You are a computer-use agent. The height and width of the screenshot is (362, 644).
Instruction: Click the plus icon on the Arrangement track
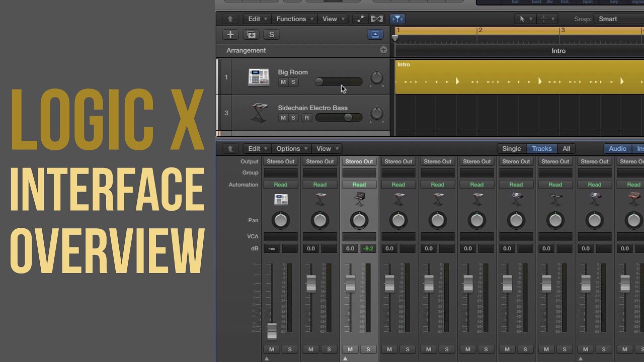(x=383, y=50)
